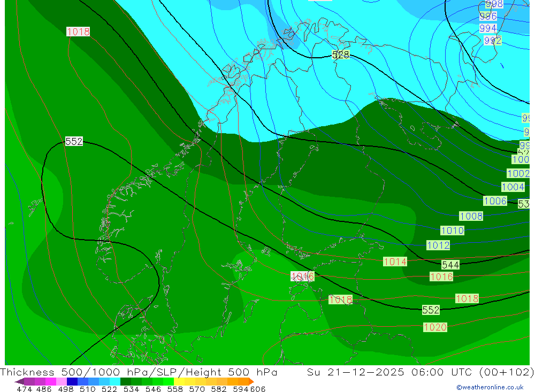Select the light pink legend swatch
This screenshot has width=535, height=392.
click(62, 382)
